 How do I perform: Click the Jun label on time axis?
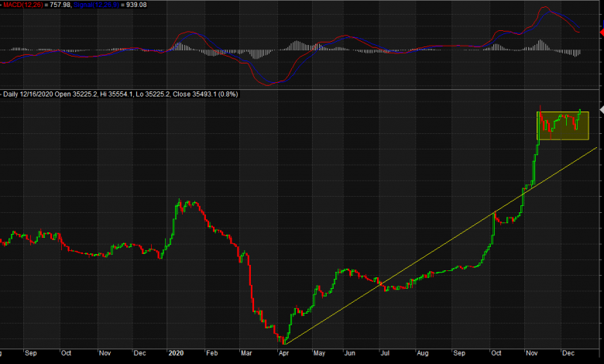(351, 353)
